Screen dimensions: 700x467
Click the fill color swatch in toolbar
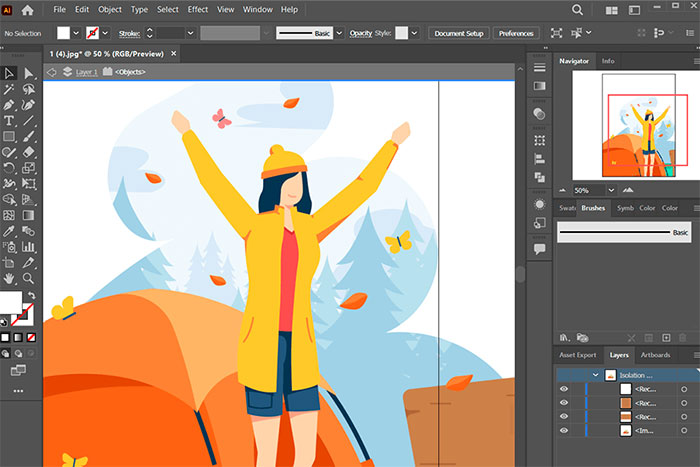coord(9,302)
